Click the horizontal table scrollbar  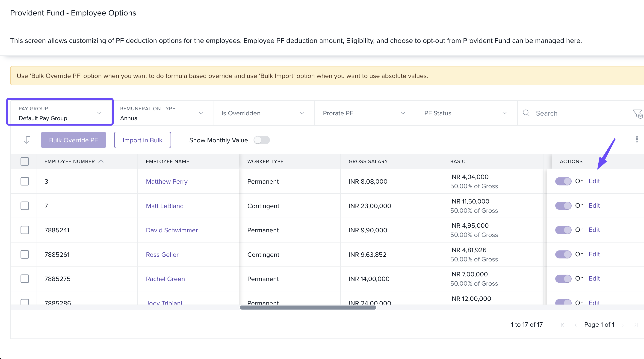(x=308, y=308)
